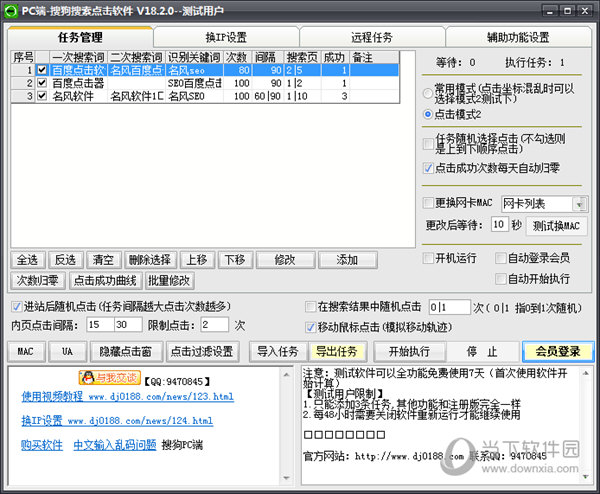Screen dimensions: 600x494
Task: Move task up with 上移 button
Action: [197, 260]
